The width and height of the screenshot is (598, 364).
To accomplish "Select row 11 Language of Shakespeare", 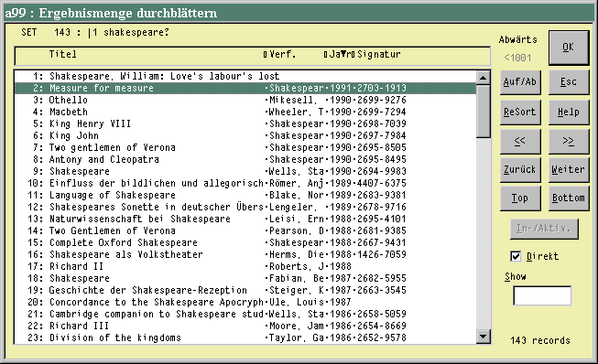I will coord(245,195).
